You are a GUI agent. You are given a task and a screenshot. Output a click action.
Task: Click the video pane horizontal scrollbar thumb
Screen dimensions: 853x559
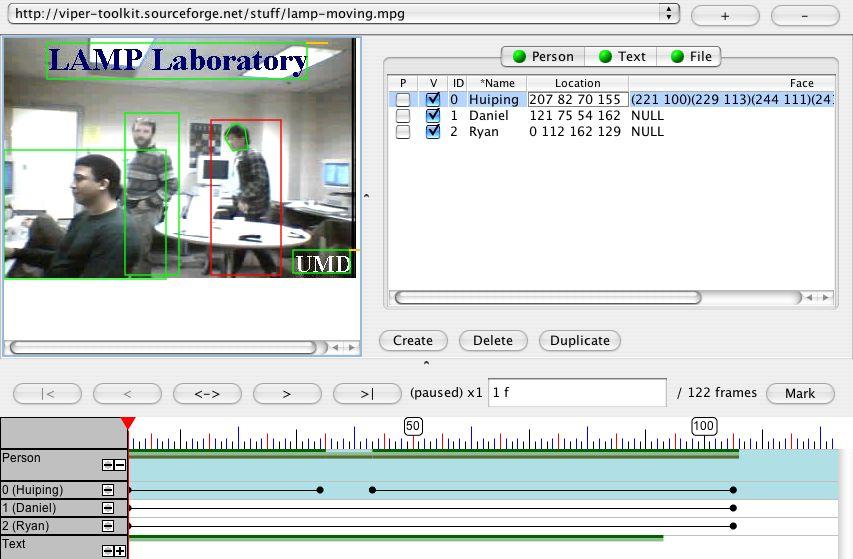(x=163, y=347)
